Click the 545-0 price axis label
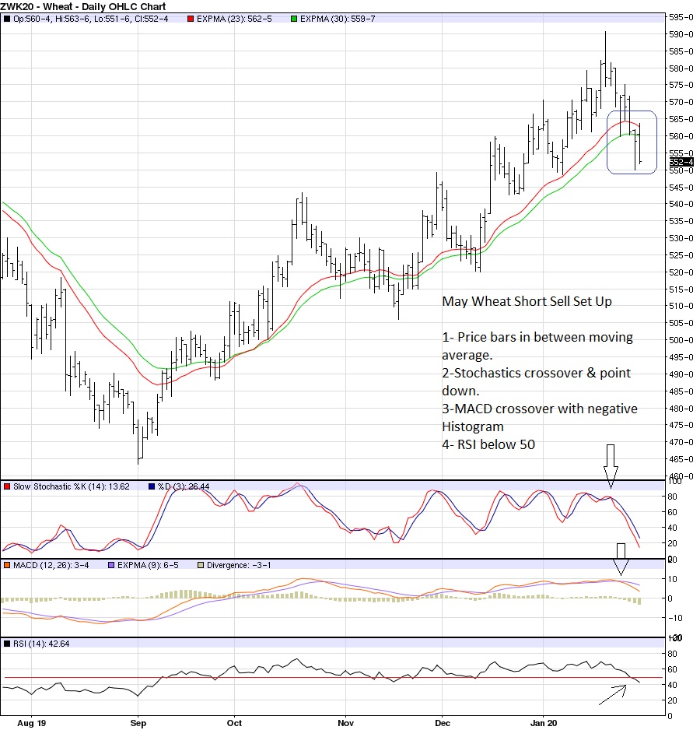700x730 pixels. (x=681, y=188)
